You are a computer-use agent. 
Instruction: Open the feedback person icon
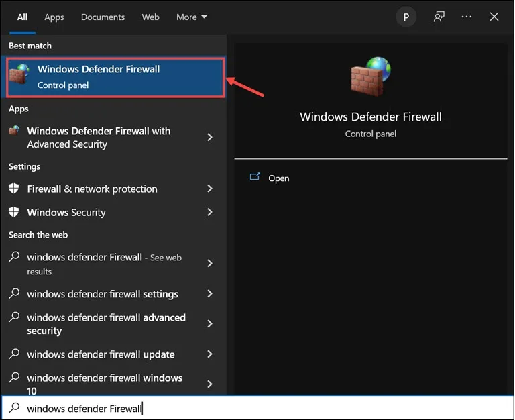pos(439,17)
